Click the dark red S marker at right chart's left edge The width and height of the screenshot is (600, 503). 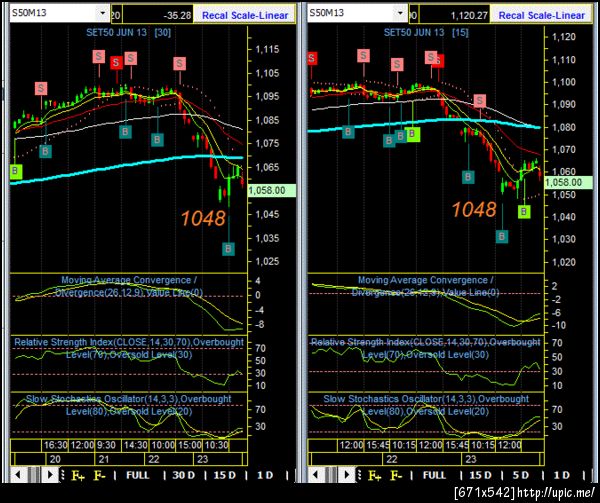pos(312,59)
